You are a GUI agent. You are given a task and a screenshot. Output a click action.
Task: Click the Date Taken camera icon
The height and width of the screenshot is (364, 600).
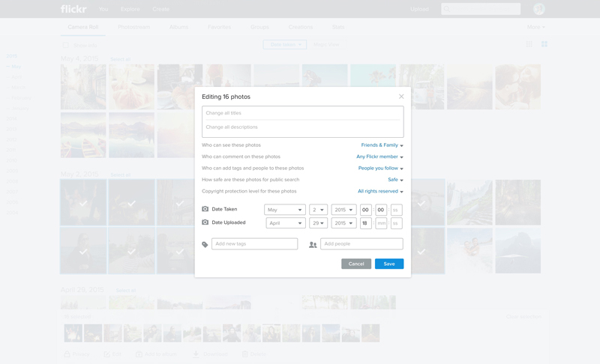coord(205,209)
